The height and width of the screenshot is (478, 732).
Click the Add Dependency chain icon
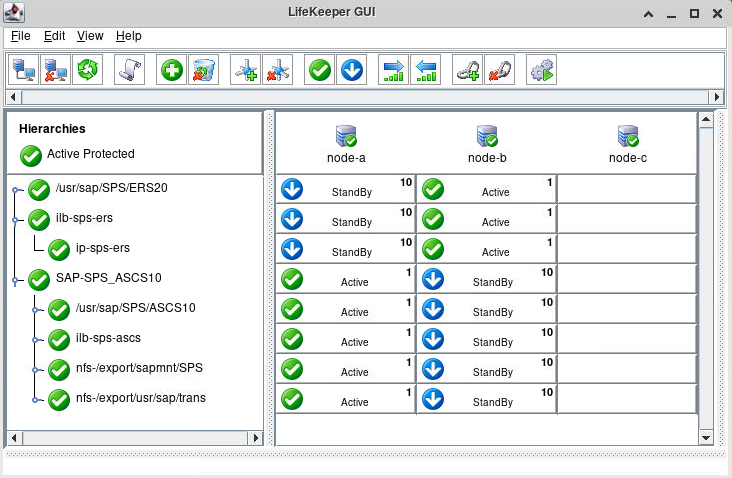coord(468,70)
